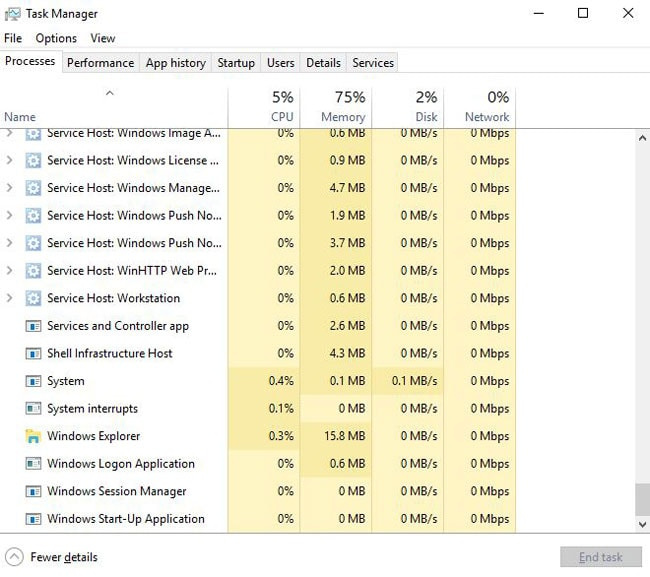This screenshot has width=650, height=577.
Task: Click the Windows Session Manager icon
Action: click(x=33, y=491)
